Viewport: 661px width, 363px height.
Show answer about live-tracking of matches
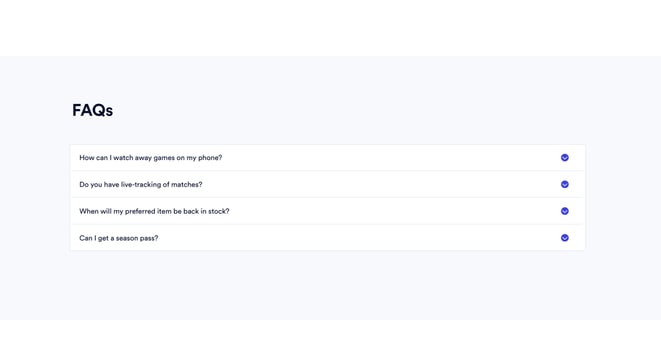[328, 184]
